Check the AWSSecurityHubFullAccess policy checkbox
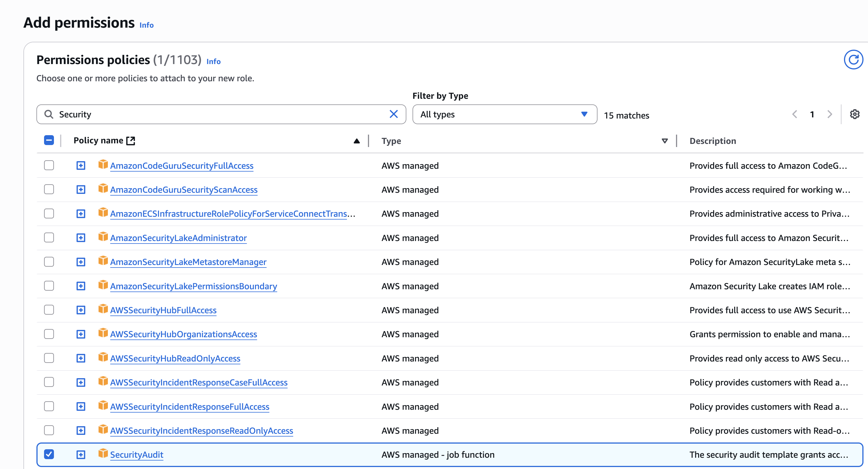This screenshot has height=469, width=868. pos(49,310)
